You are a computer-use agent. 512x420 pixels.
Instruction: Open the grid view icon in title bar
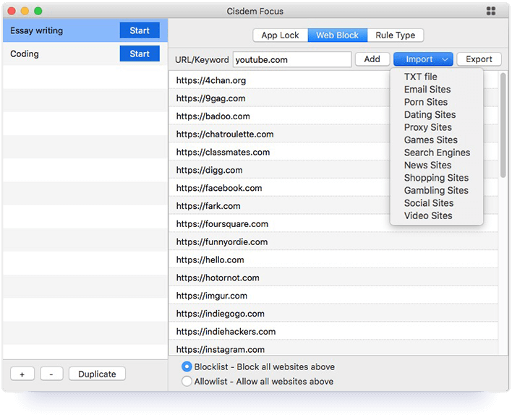[x=491, y=11]
